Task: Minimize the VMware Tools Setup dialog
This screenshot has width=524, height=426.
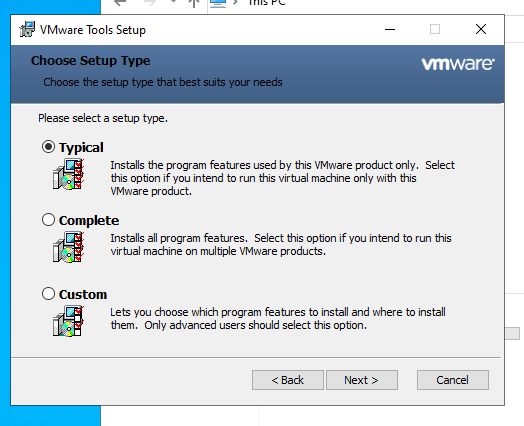Action: [x=390, y=29]
